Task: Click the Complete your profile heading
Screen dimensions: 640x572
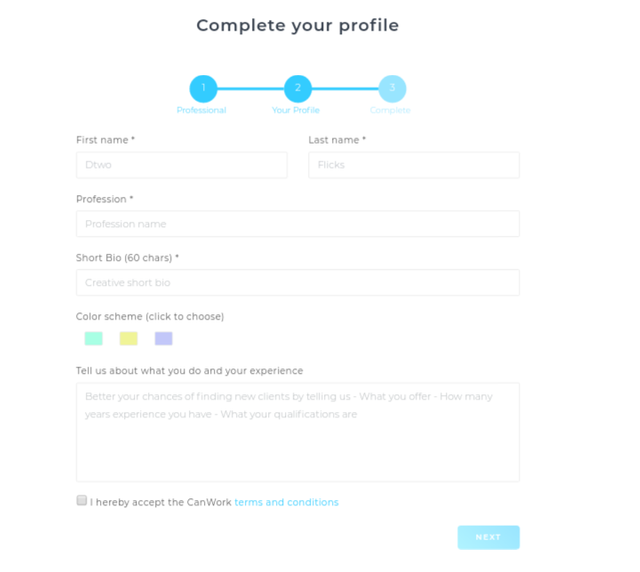Action: tap(297, 26)
